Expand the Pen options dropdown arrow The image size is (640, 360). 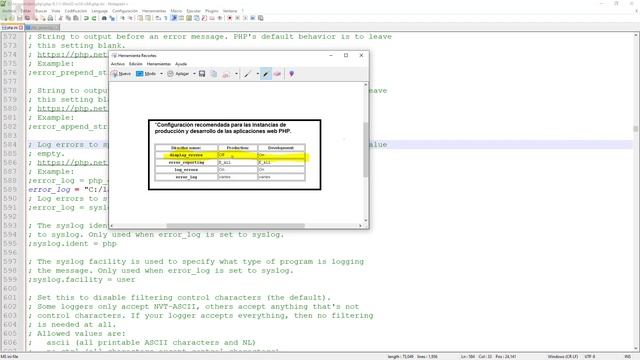pyautogui.click(x=258, y=74)
